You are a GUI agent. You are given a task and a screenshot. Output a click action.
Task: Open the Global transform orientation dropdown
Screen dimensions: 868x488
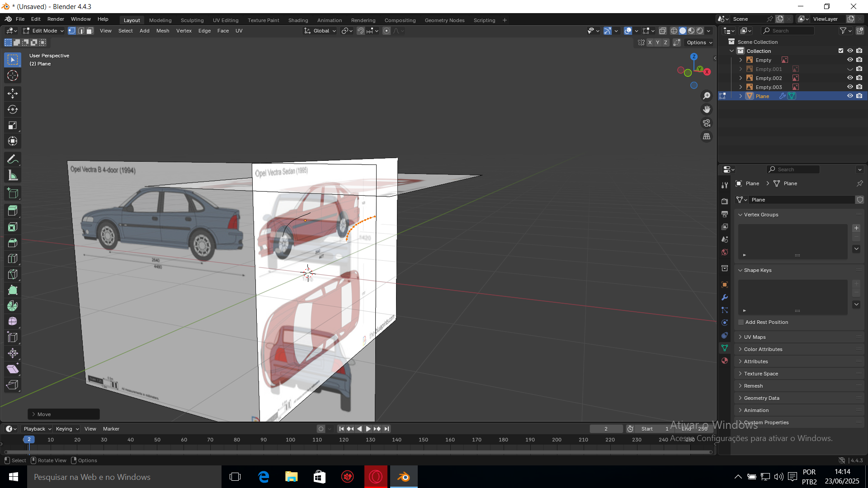(321, 31)
